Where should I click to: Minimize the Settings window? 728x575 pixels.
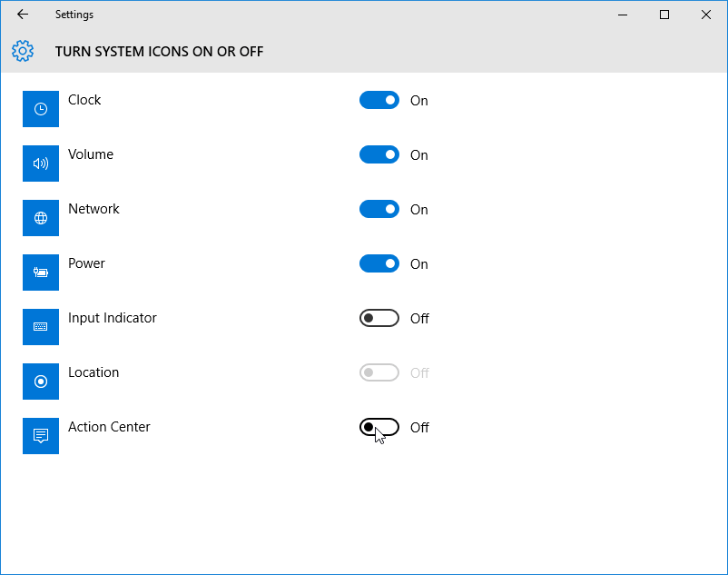tap(623, 15)
